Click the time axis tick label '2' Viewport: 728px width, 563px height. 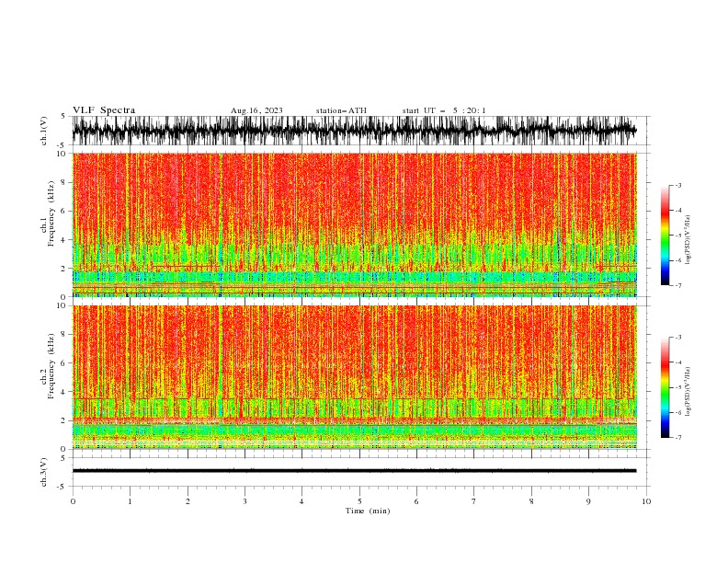point(188,501)
